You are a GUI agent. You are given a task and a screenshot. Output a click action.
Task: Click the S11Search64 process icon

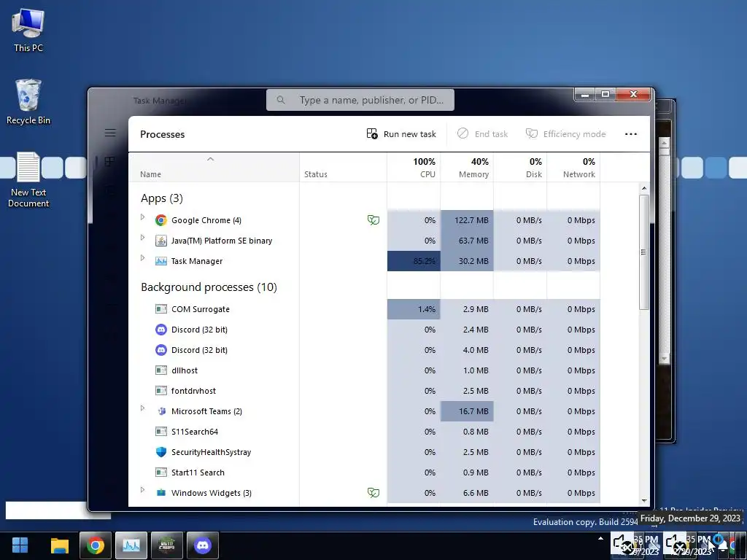(161, 432)
